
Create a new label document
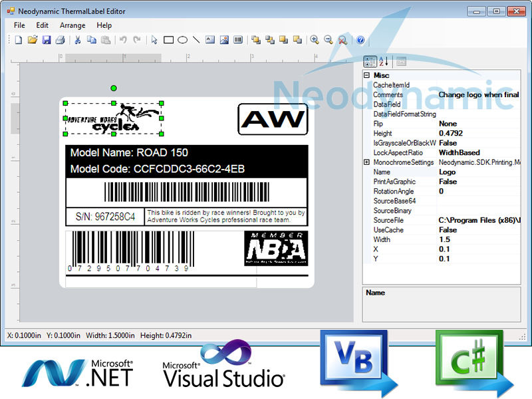click(x=19, y=40)
